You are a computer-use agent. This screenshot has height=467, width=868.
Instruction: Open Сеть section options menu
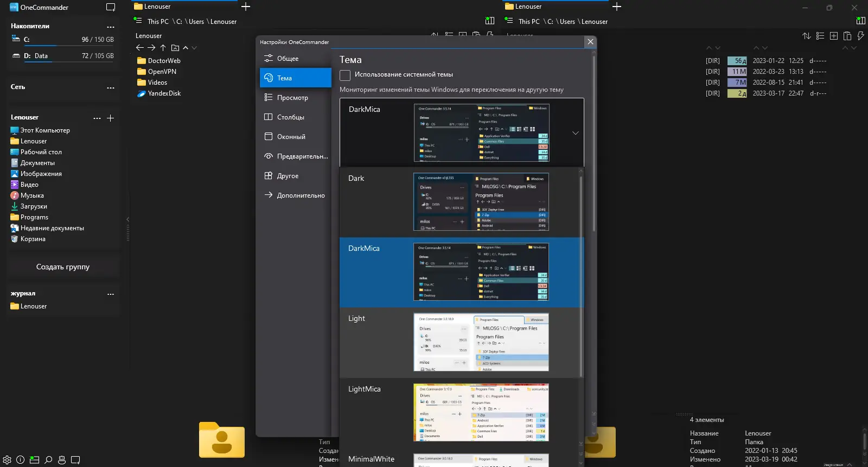(111, 87)
